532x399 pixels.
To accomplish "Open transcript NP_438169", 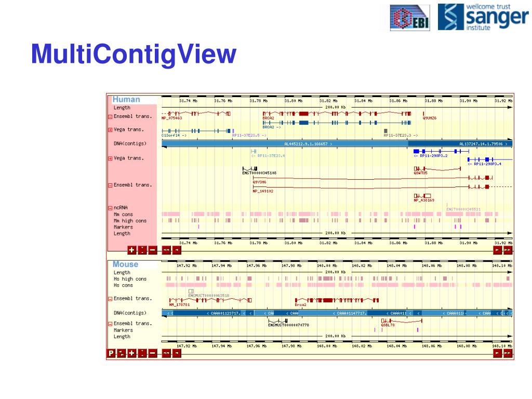I will pos(424,200).
